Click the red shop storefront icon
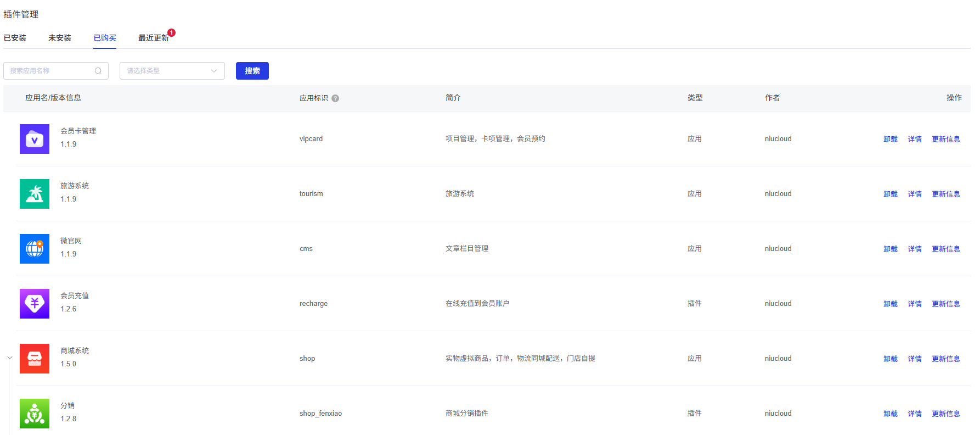 click(x=35, y=359)
